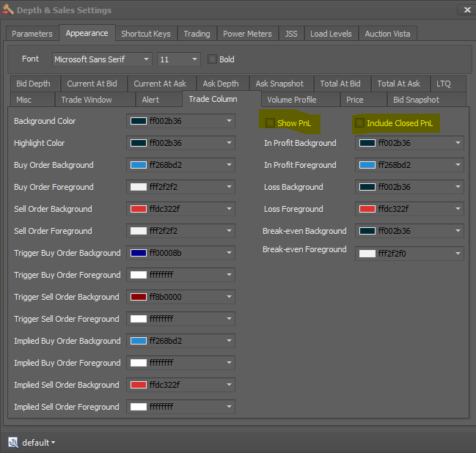
Task: Click the default profile icon at bottom
Action: [13, 443]
